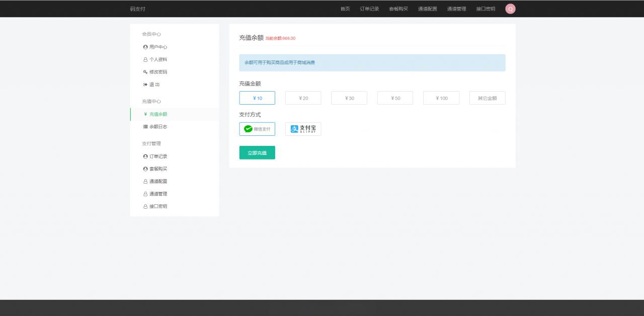The height and width of the screenshot is (316, 644).
Task: Choose the ¥20 recharge amount
Action: [x=303, y=98]
